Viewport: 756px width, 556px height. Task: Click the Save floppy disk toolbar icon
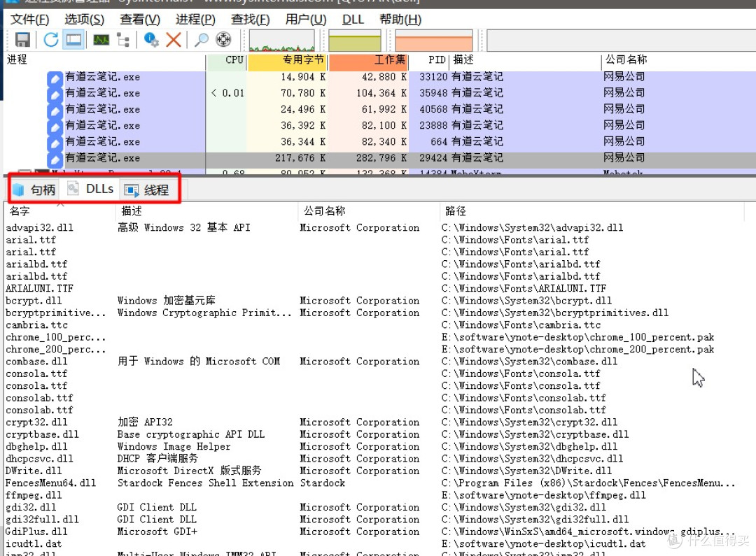coord(22,40)
